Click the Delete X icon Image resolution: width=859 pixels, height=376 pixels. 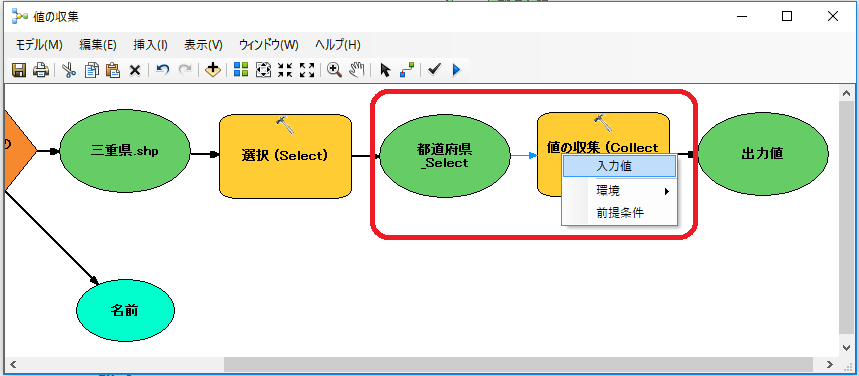tap(135, 70)
